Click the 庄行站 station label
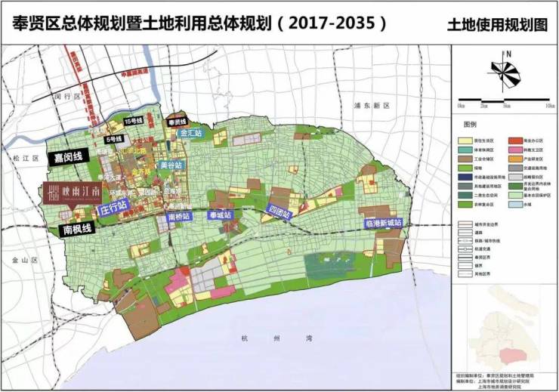 point(114,207)
